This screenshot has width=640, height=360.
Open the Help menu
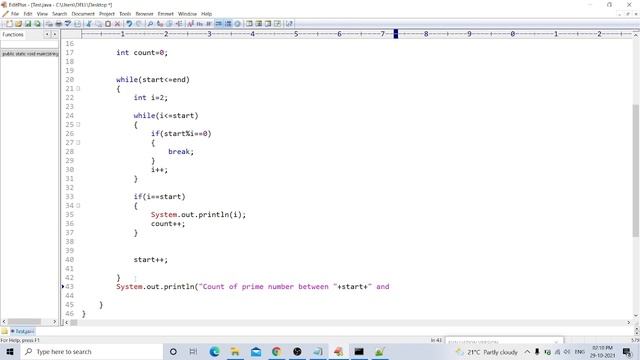pos(206,14)
